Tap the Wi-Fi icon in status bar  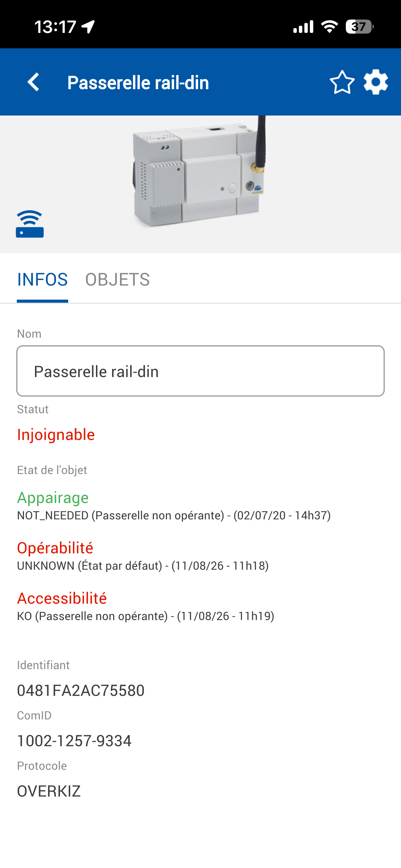[x=329, y=27]
